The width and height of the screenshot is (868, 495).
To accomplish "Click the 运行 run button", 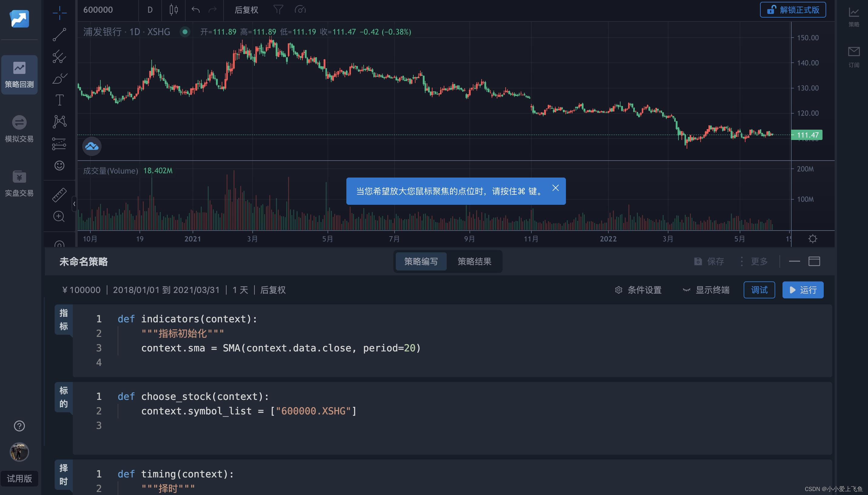I will click(803, 290).
